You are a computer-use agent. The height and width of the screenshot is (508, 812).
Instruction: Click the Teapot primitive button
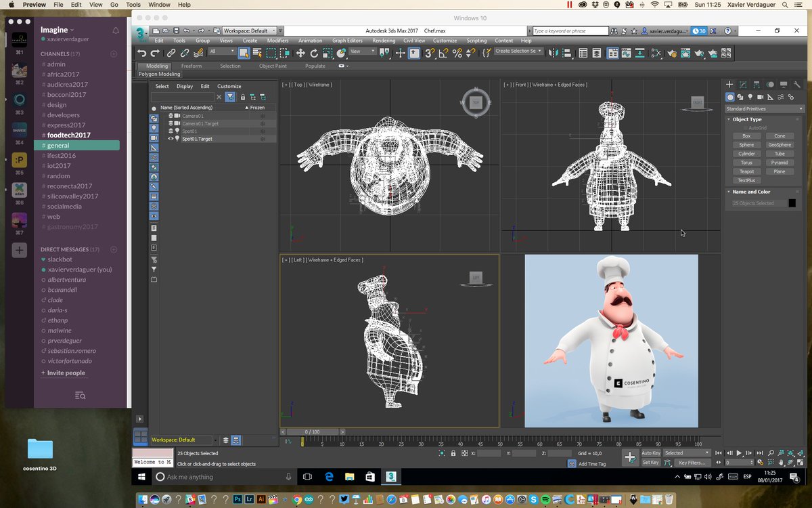pyautogui.click(x=746, y=171)
